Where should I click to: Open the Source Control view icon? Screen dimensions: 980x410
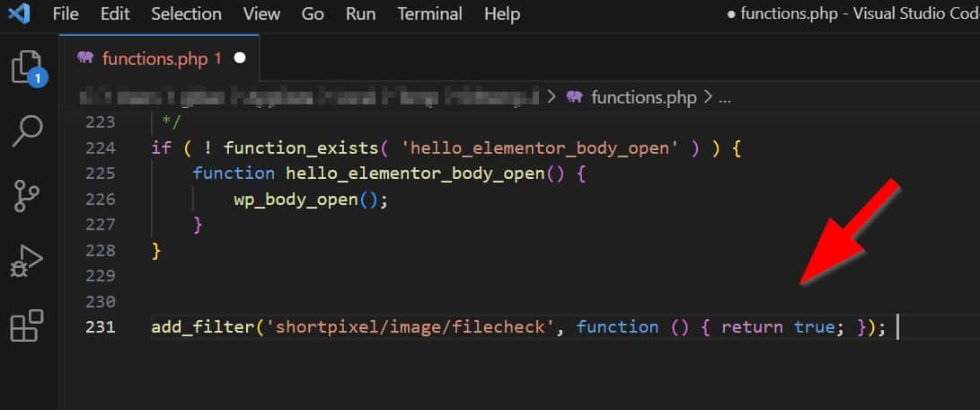click(27, 195)
